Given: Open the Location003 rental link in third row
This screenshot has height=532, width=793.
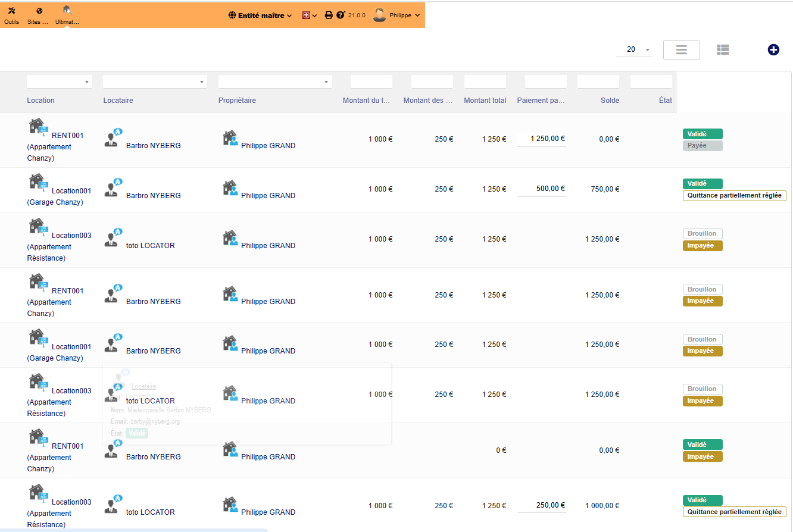Looking at the screenshot, I should point(71,236).
